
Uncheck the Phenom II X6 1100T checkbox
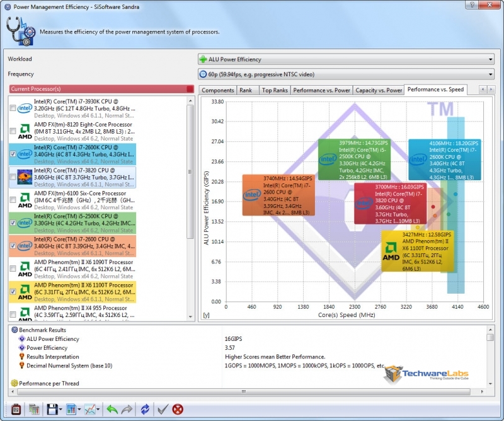coord(13,291)
